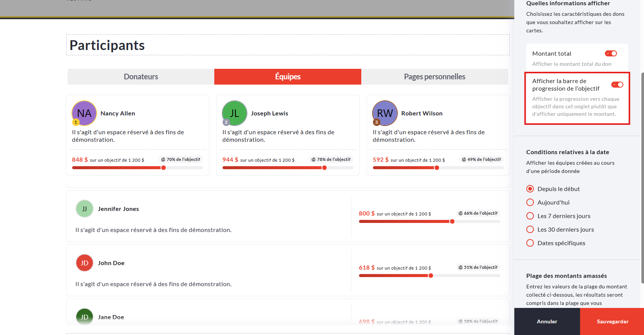The image size is (644, 335).
Task: Click Joseph Lewis's progress bar
Action: [288, 168]
